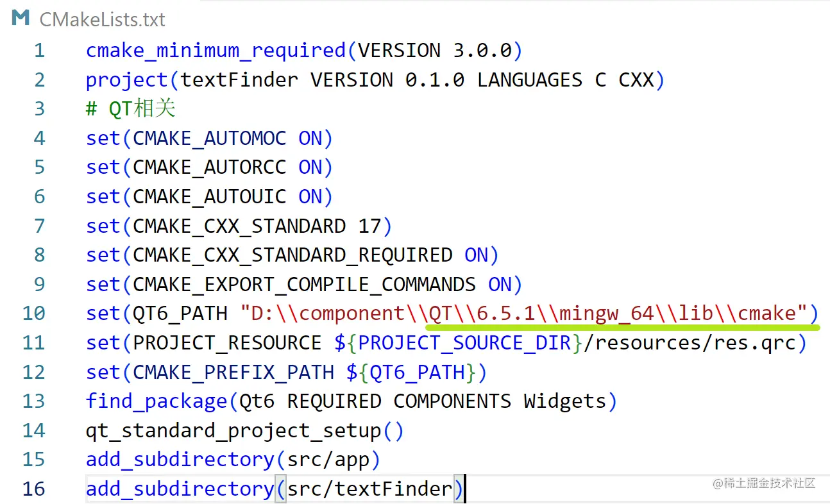Click line number 1 in the gutter

[x=39, y=50]
